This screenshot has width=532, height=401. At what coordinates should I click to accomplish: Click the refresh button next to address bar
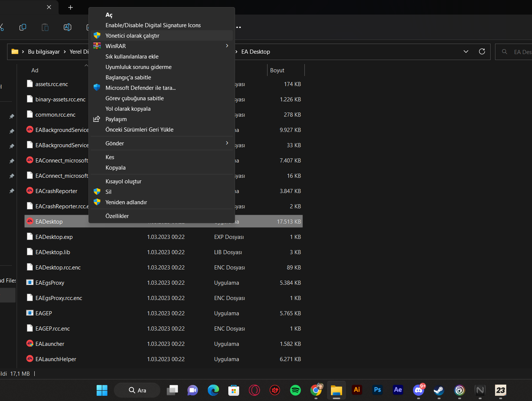coord(482,51)
